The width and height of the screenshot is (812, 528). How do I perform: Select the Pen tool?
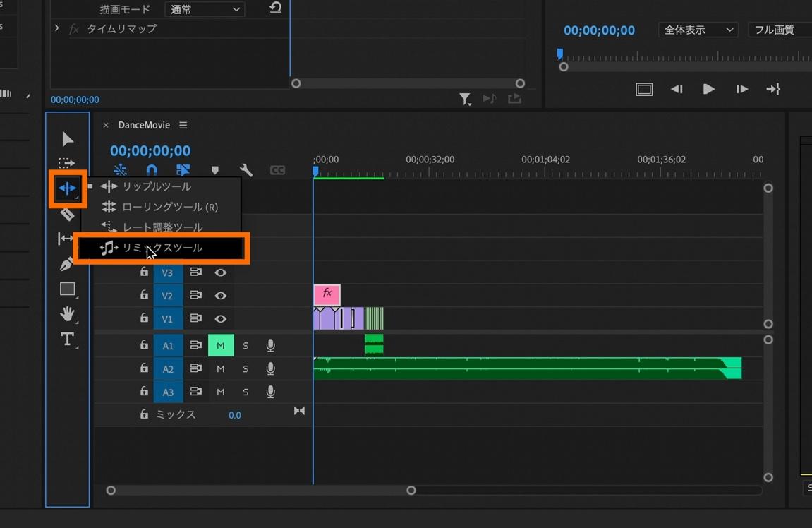click(66, 264)
